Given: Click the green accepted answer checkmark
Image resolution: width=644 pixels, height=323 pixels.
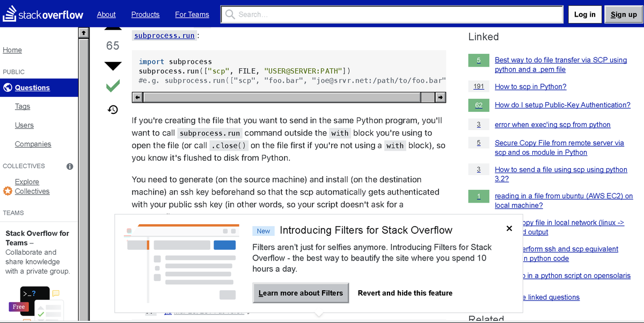Looking at the screenshot, I should [113, 86].
